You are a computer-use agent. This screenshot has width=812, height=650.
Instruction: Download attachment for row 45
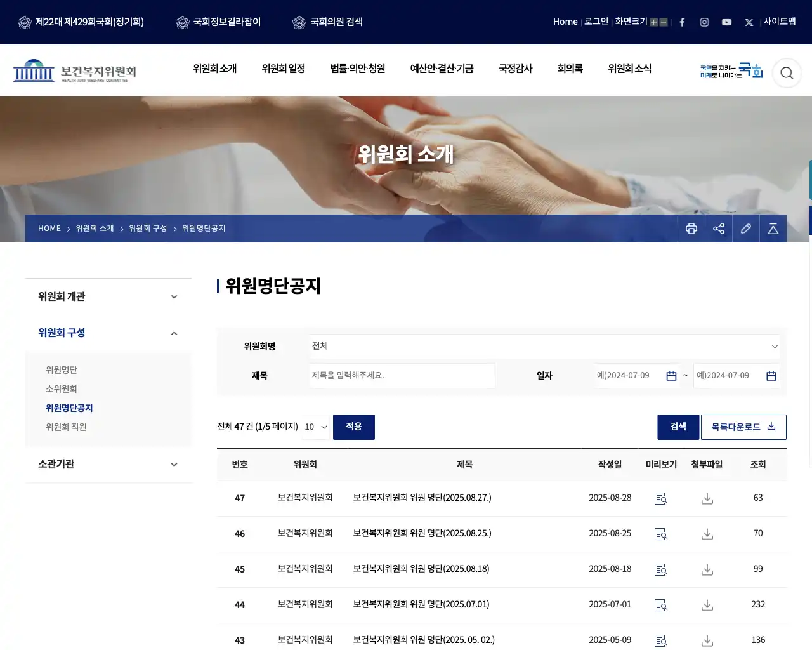pos(707,570)
